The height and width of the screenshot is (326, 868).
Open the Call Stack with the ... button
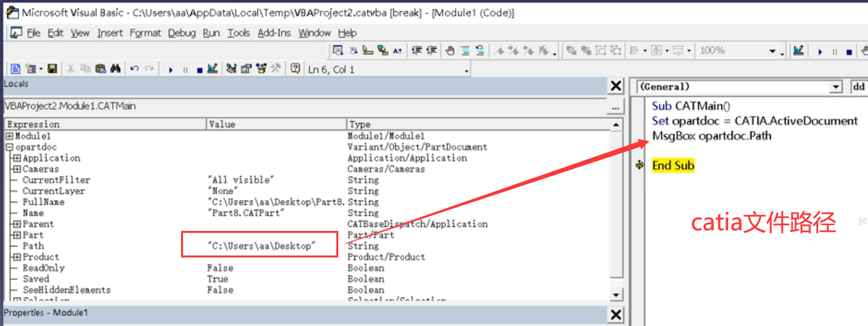pos(616,106)
